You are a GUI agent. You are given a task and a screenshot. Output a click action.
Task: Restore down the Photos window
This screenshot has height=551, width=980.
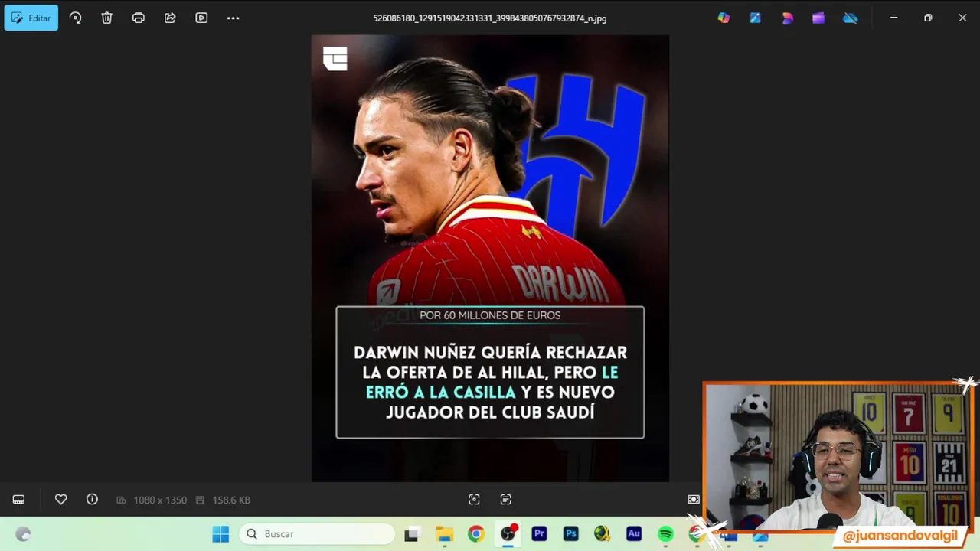(928, 18)
